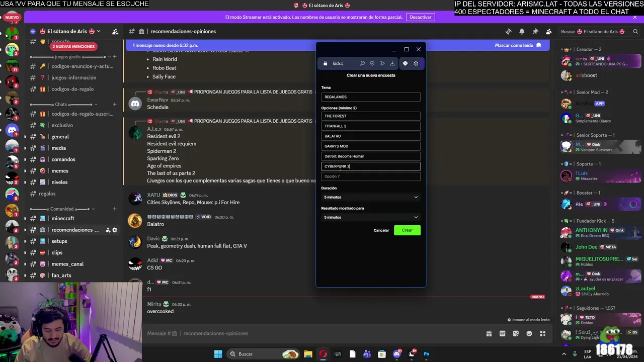Select the media channel

73,148
